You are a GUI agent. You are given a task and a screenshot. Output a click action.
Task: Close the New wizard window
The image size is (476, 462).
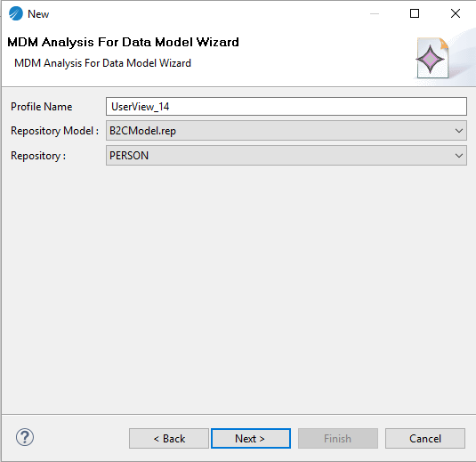point(456,13)
